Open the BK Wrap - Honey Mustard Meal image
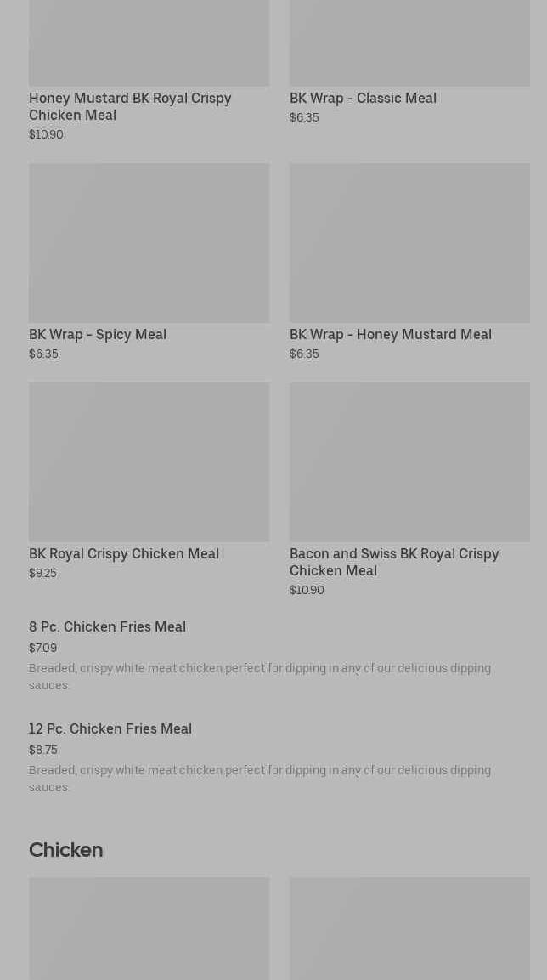Image resolution: width=547 pixels, height=980 pixels. pyautogui.click(x=409, y=243)
